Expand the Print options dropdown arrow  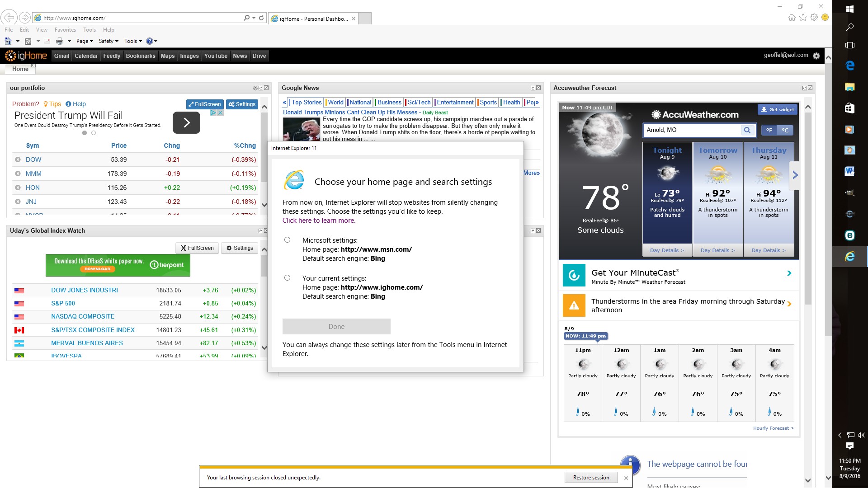pos(69,41)
